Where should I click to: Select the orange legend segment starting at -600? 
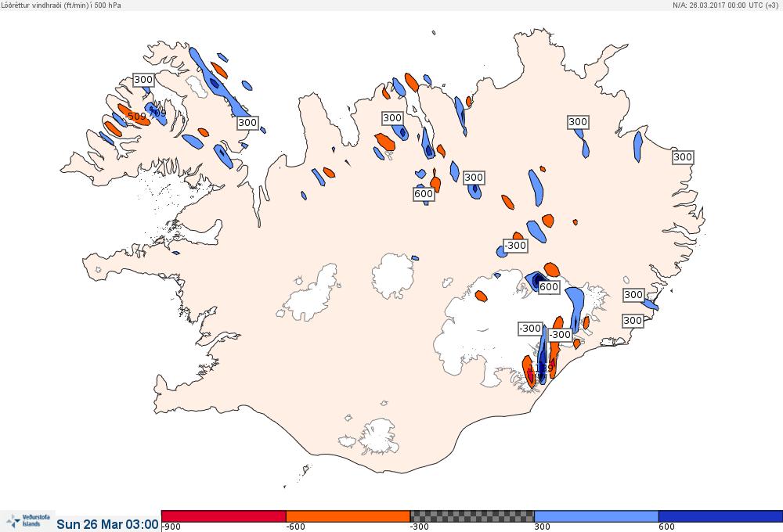click(x=348, y=516)
